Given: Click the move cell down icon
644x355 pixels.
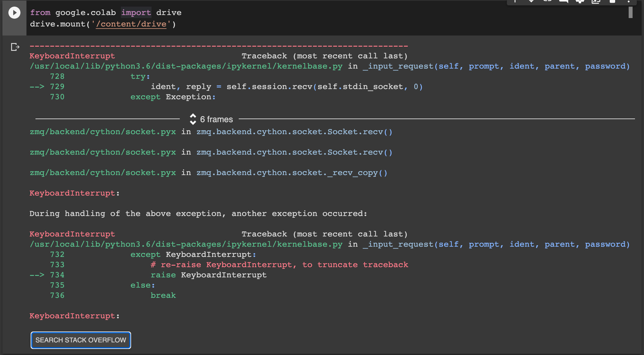Looking at the screenshot, I should point(531,2).
